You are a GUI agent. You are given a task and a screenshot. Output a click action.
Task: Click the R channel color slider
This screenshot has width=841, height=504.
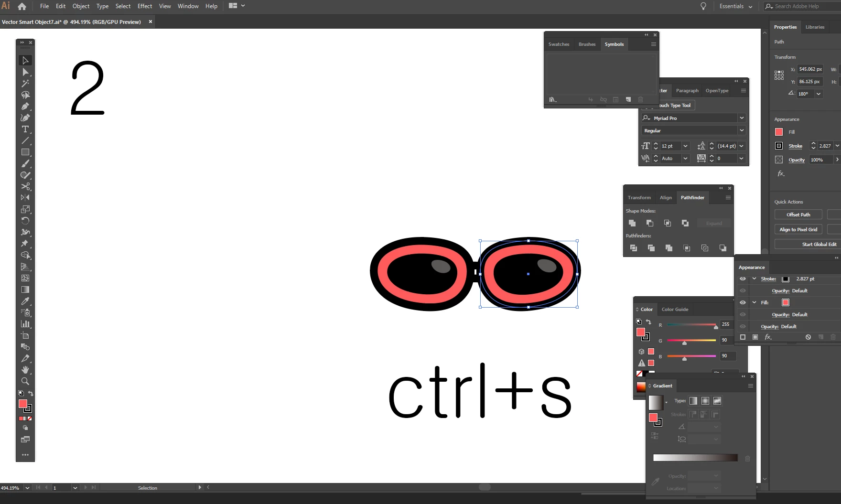coord(691,325)
